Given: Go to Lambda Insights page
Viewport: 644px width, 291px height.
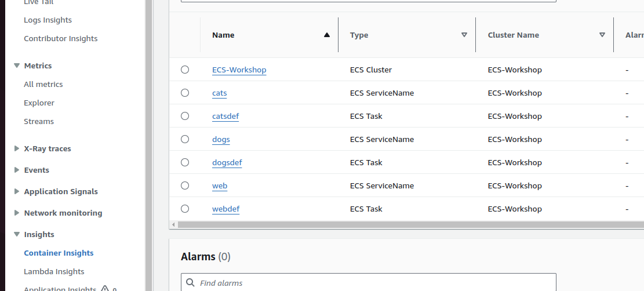Looking at the screenshot, I should tap(54, 271).
